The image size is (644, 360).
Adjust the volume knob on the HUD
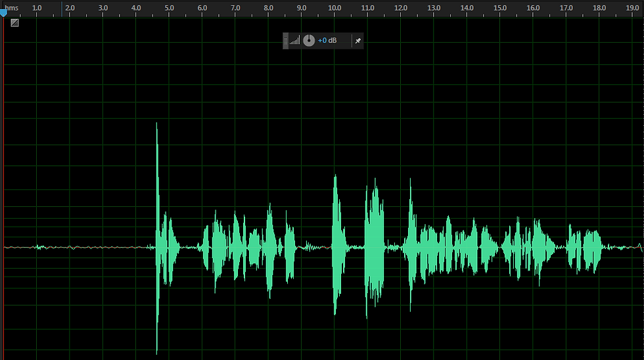pyautogui.click(x=309, y=40)
